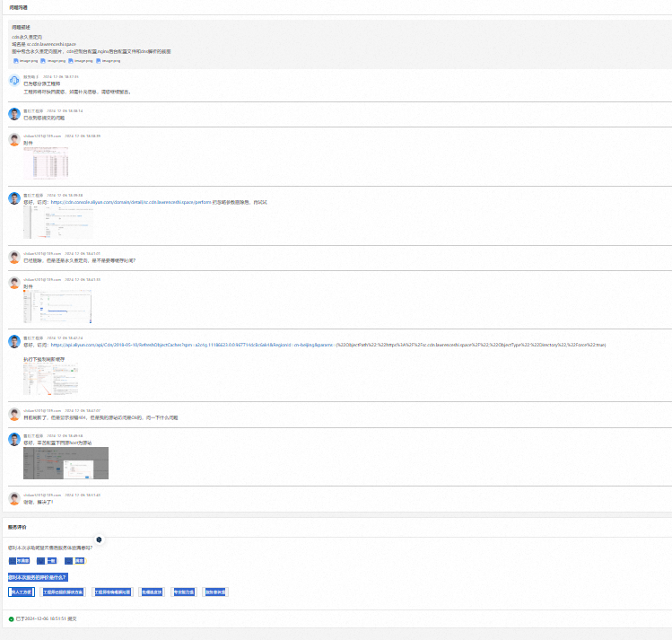672x640 pixels.
Task: Click engineer avatar beside "已收到您提交的问题"
Action: click(x=14, y=114)
